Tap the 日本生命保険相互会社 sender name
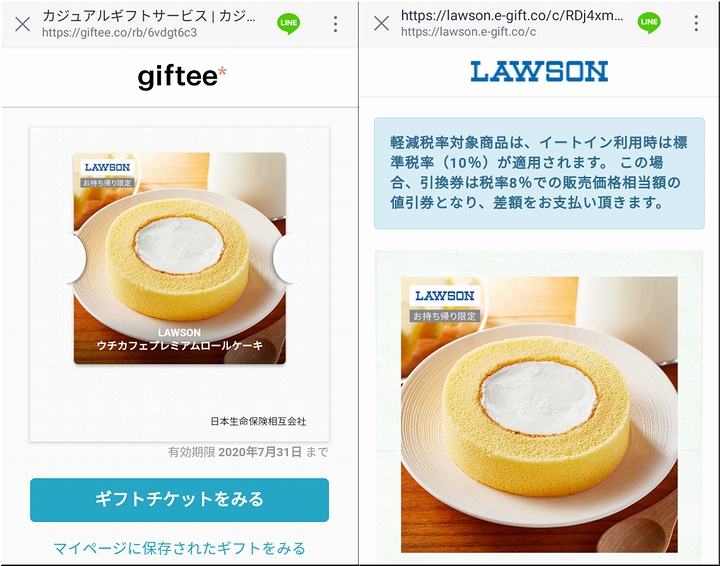Screen dimensions: 720x566 (258, 421)
